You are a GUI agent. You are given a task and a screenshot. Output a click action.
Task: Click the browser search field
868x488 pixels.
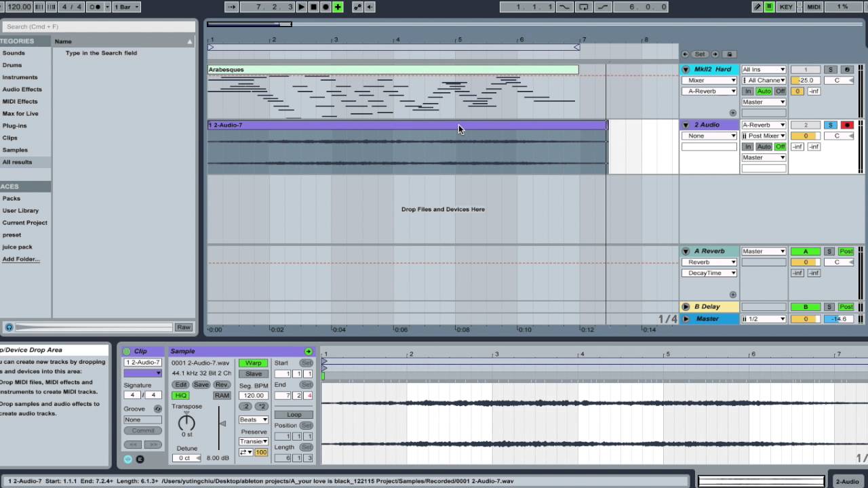click(x=99, y=26)
